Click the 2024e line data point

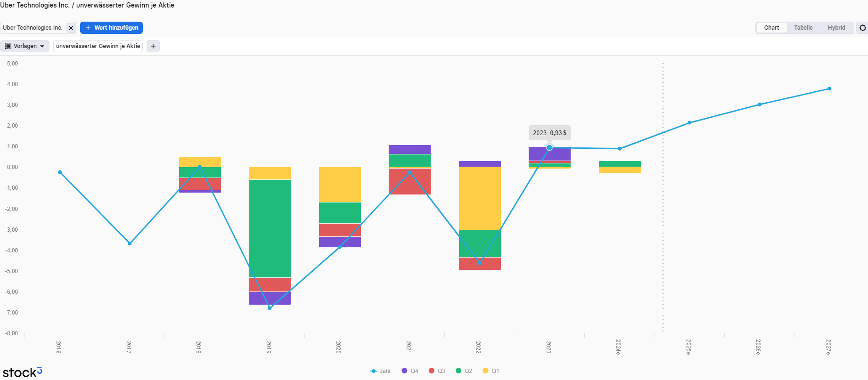tap(620, 149)
